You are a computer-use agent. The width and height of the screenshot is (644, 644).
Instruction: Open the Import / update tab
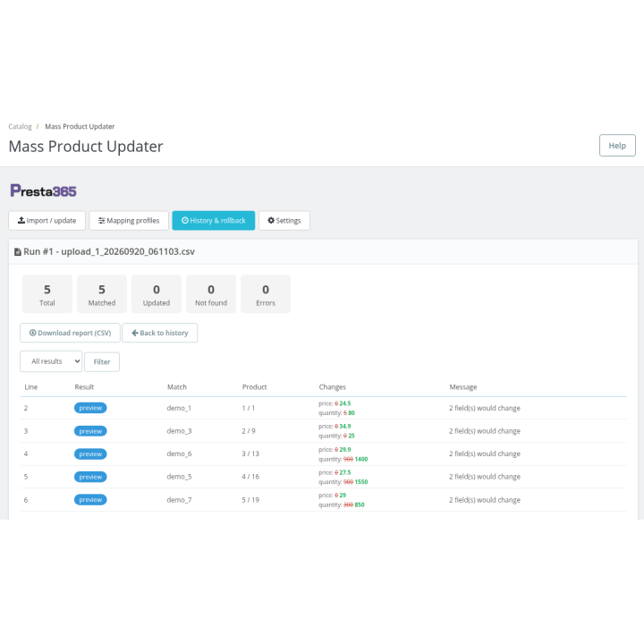coord(47,221)
